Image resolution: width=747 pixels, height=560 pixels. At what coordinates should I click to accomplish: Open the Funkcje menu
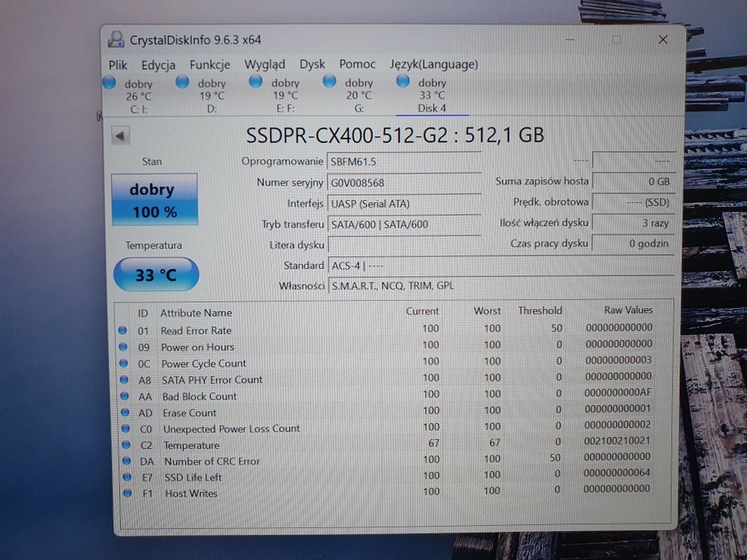(x=210, y=65)
